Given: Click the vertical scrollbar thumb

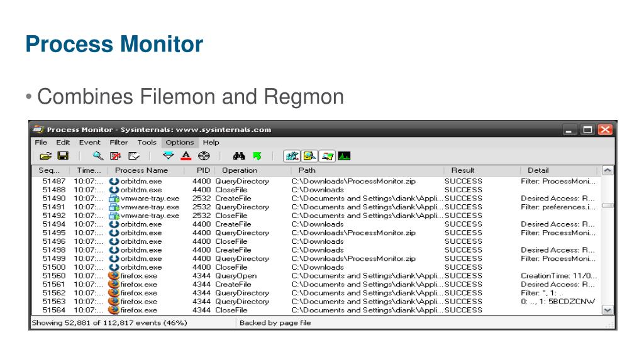Looking at the screenshot, I should point(608,206).
